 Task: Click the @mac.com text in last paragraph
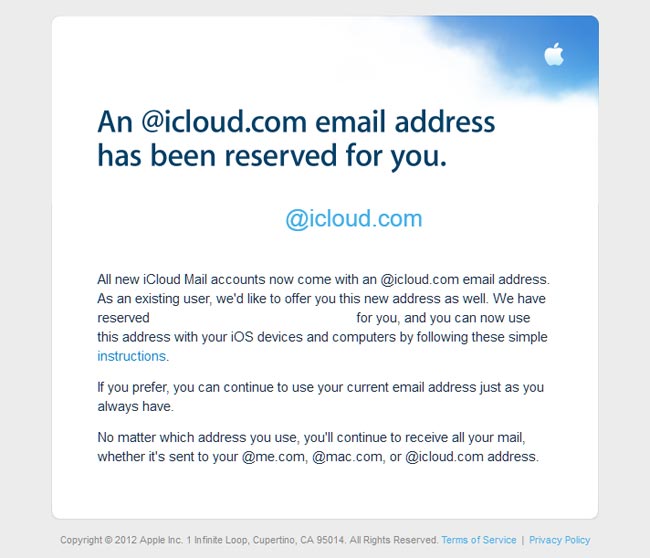click(348, 457)
